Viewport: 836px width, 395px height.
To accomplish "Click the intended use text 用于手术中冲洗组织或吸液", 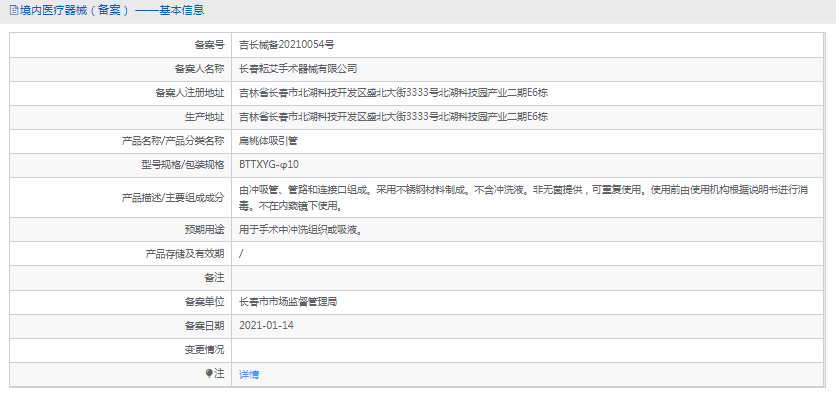I will click(302, 230).
